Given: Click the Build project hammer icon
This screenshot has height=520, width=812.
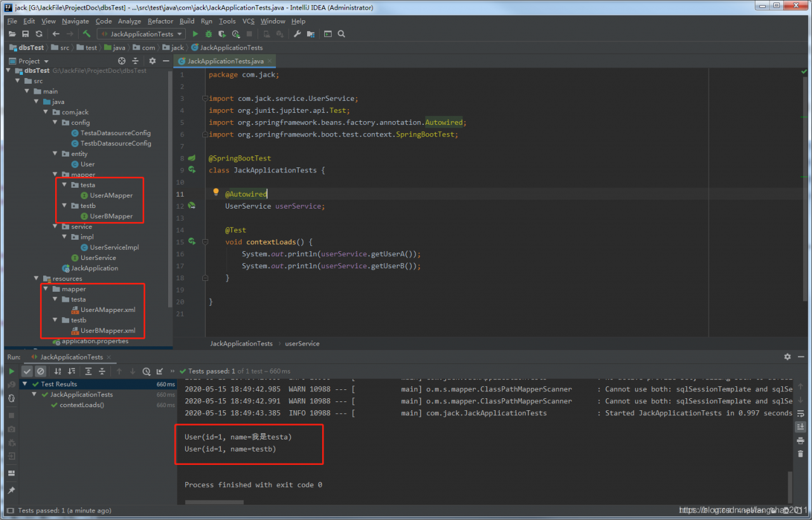Looking at the screenshot, I should 87,34.
